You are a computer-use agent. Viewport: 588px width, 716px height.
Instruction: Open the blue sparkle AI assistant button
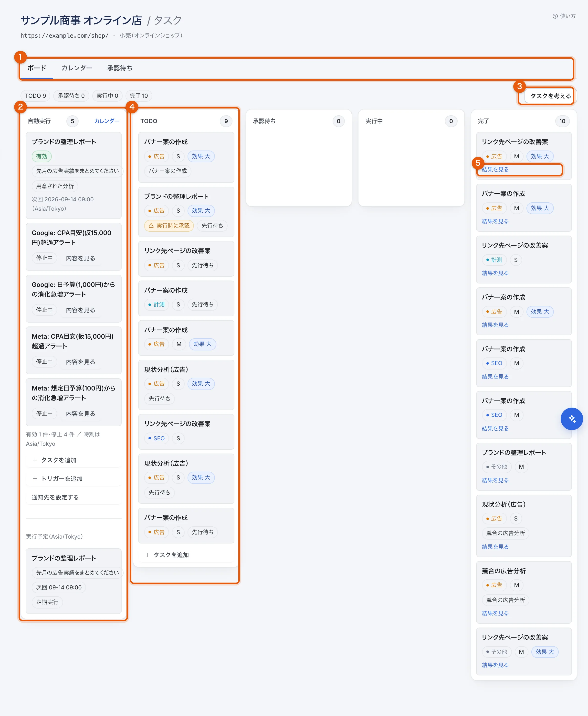pos(571,419)
